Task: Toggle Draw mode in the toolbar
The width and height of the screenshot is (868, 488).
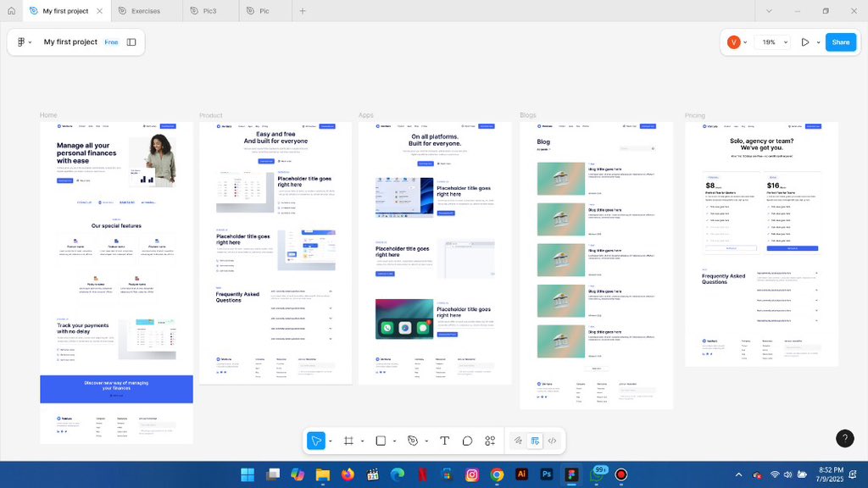Action: click(x=517, y=441)
